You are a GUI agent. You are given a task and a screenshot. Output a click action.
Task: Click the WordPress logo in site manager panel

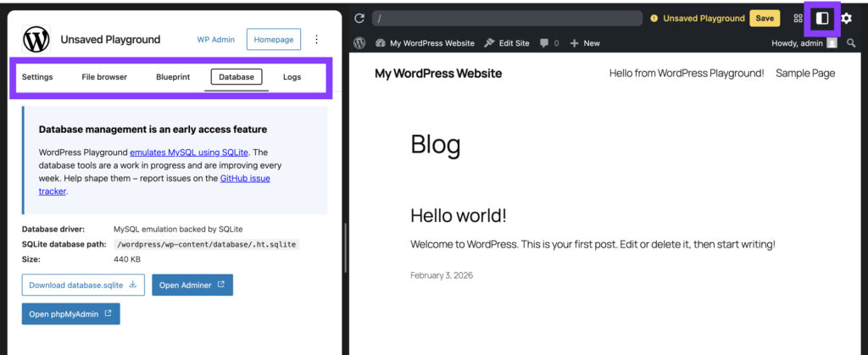36,39
